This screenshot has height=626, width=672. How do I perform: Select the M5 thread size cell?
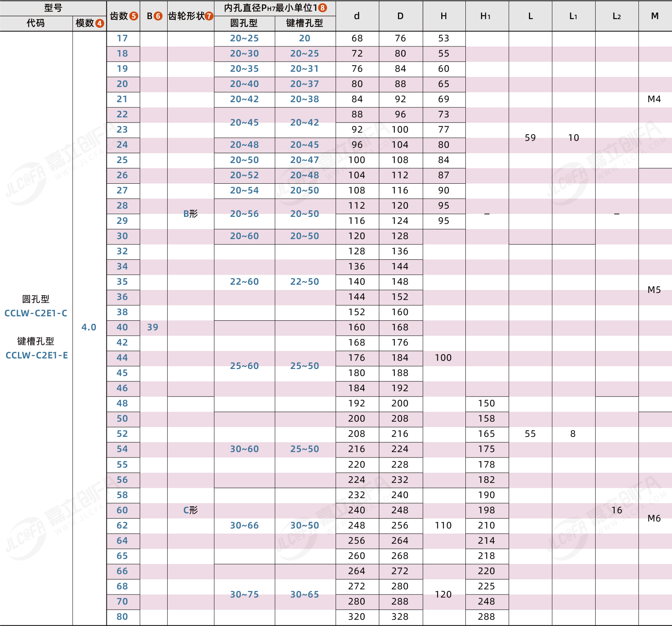coord(654,290)
